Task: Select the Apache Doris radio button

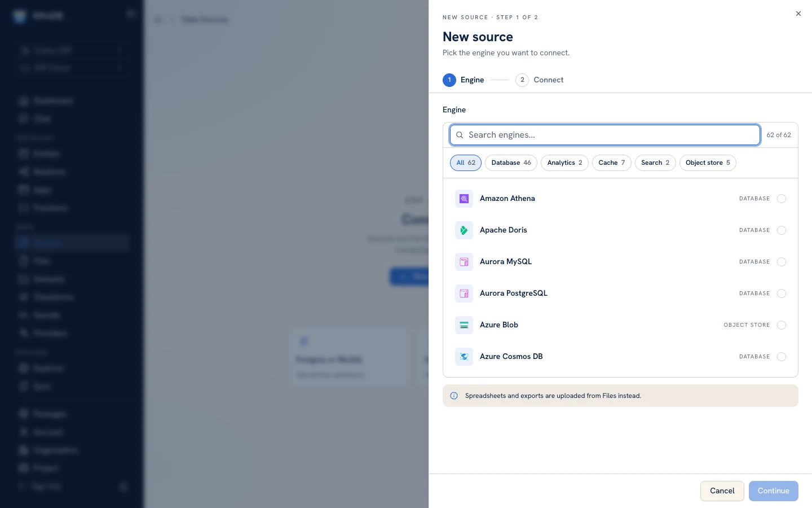Action: (782, 230)
